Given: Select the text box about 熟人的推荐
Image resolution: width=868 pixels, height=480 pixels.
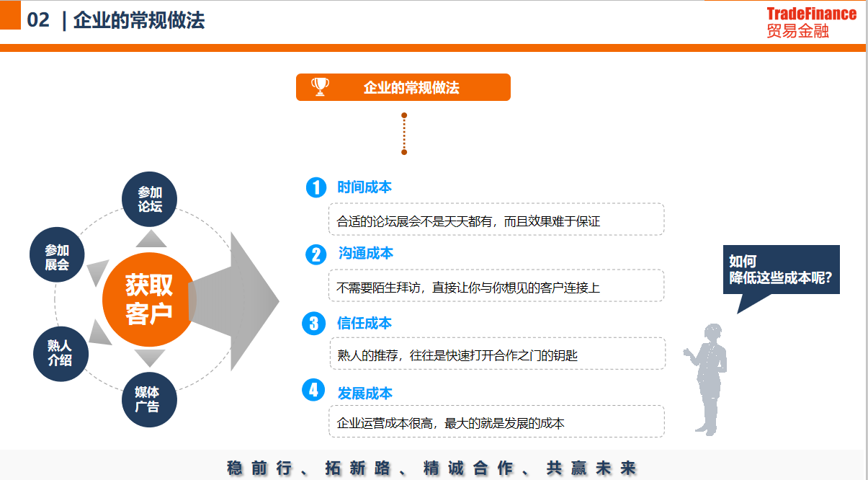Looking at the screenshot, I should [x=497, y=355].
